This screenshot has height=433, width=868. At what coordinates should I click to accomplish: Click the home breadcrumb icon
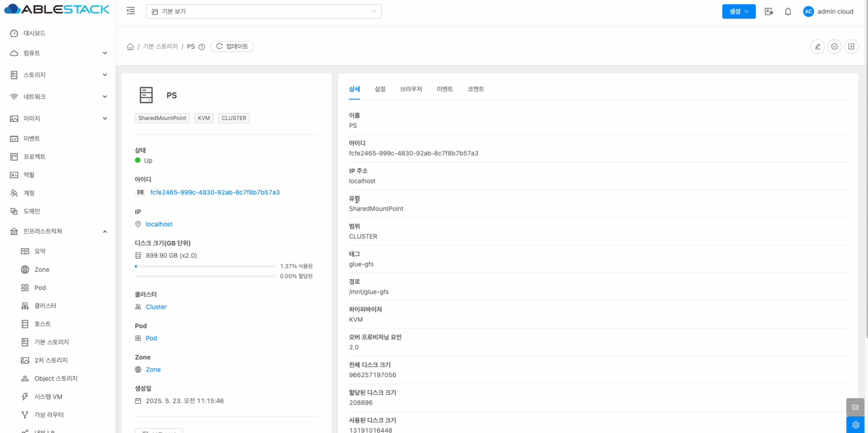tap(130, 47)
